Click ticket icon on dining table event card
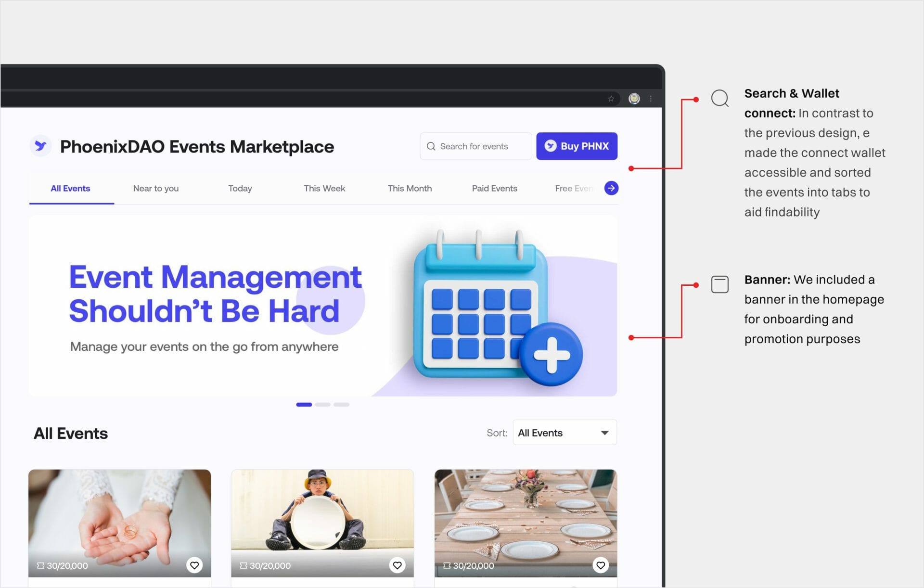924x588 pixels. tap(447, 566)
